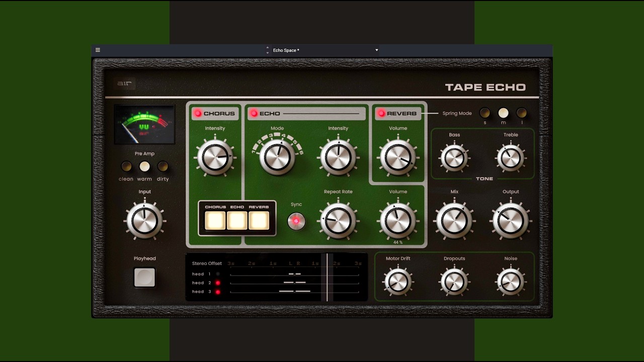Click the Echo Mode selector knob
Image resolution: width=644 pixels, height=362 pixels.
(277, 157)
